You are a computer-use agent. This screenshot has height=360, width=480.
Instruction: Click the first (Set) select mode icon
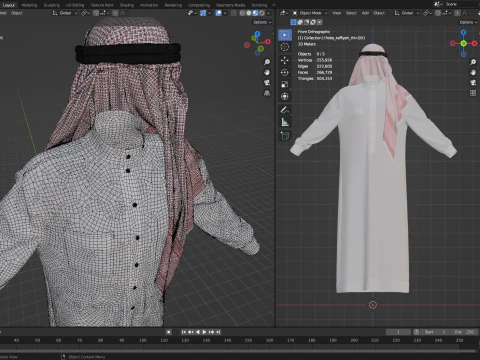(294, 22)
